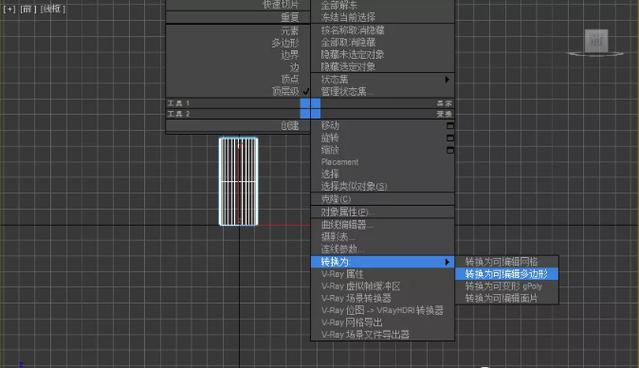Screen dimensions: 639x368
Task: Click the ViewCube front face
Action: (x=596, y=41)
